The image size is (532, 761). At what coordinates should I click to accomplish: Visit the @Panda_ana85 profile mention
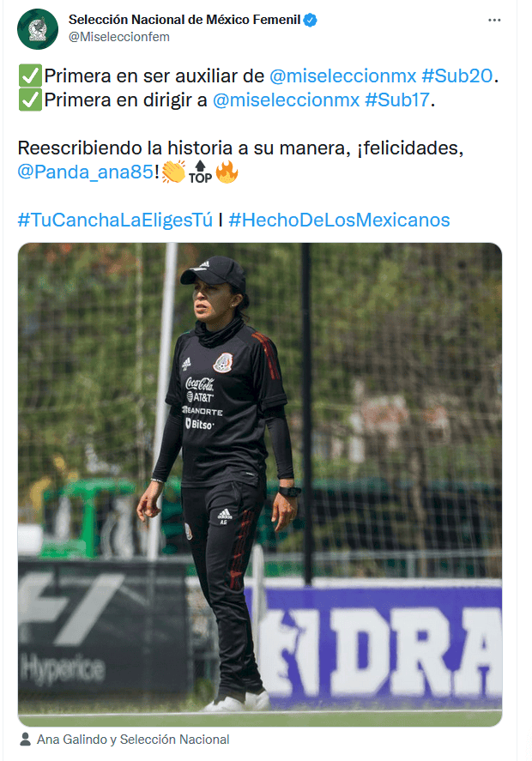[86, 172]
